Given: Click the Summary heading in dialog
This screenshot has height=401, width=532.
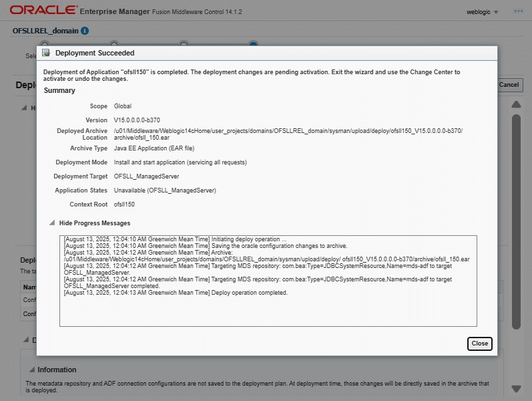Looking at the screenshot, I should click(59, 90).
